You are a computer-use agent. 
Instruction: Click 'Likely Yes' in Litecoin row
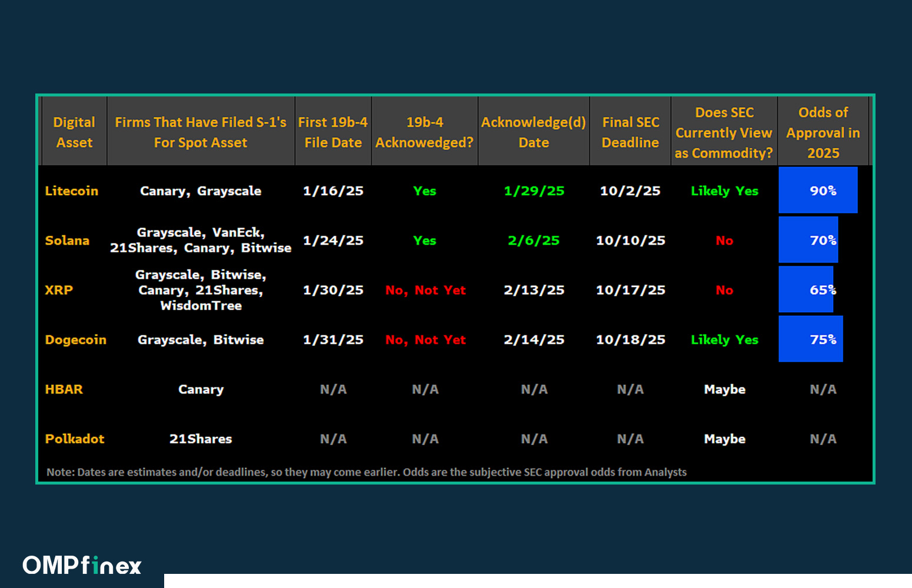[x=725, y=191]
